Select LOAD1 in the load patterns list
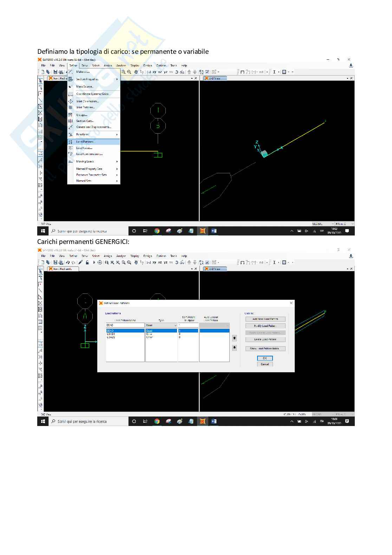The image size is (392, 555). pyautogui.click(x=111, y=334)
